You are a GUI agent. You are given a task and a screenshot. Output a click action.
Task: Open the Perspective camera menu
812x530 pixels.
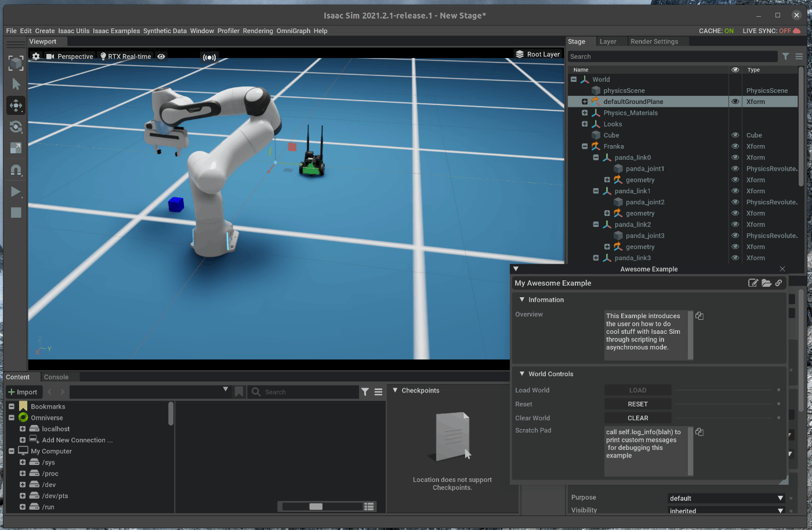pyautogui.click(x=70, y=56)
